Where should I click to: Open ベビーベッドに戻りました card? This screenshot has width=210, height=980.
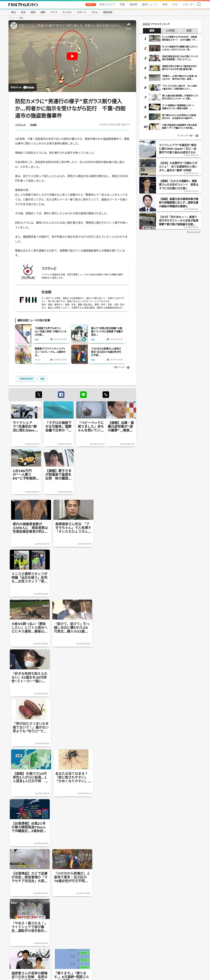(91, 424)
